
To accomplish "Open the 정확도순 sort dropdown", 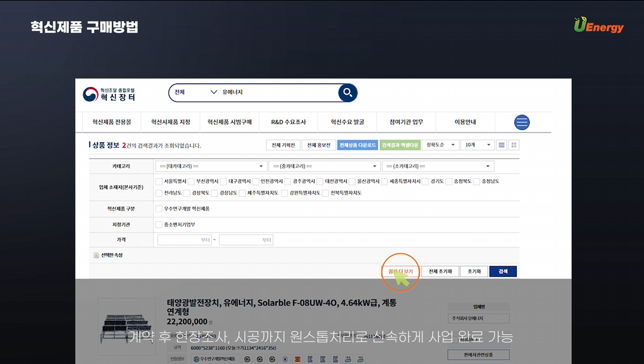I will click(441, 145).
